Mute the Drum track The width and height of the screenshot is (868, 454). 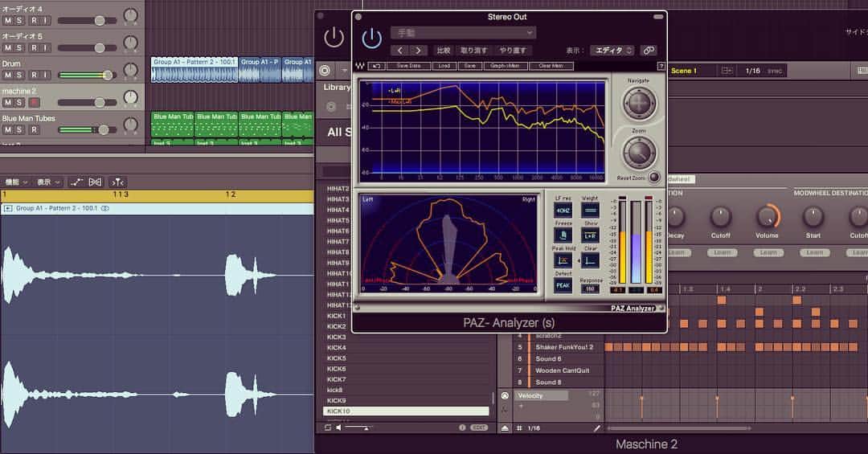[8, 75]
